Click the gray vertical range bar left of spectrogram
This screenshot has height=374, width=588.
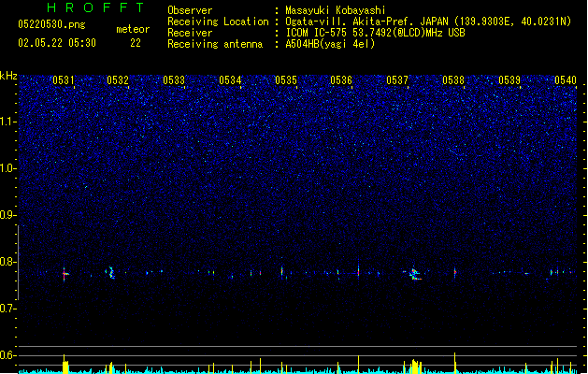coord(18,263)
